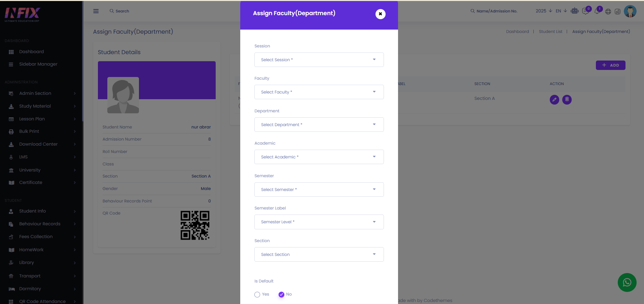Go to Dashboard breadcrumb link
This screenshot has height=304, width=644.
[517, 32]
